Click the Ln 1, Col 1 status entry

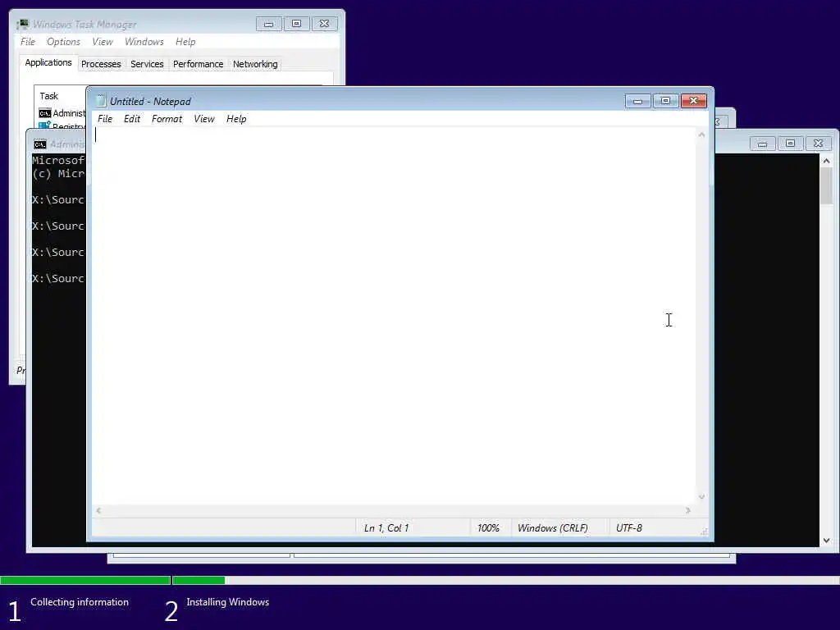[386, 528]
